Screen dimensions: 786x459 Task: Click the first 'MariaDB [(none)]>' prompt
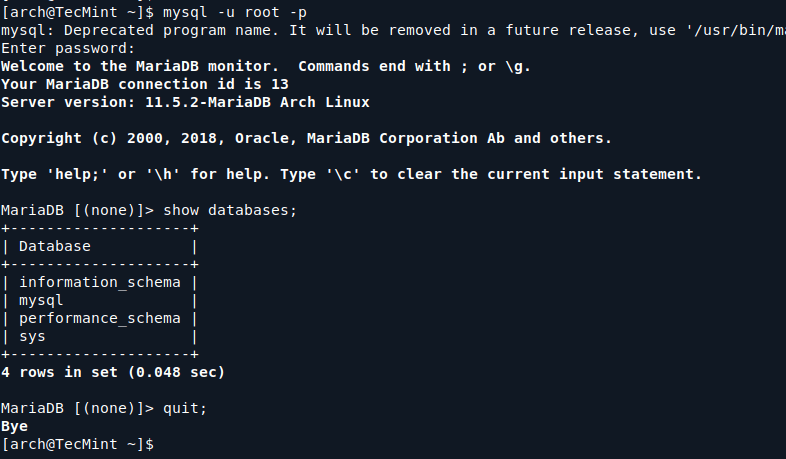click(77, 210)
